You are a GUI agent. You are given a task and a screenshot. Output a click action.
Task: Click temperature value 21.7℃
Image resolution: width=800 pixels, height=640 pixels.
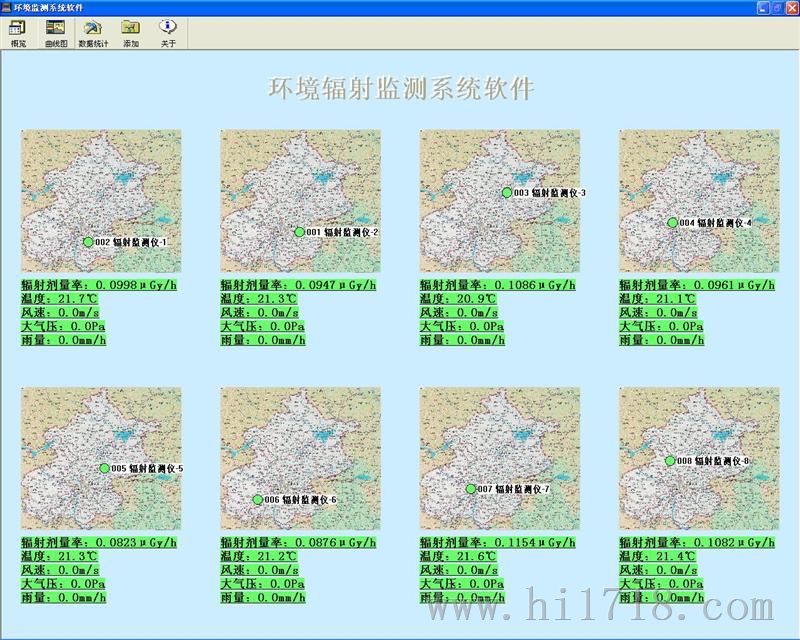coord(59,299)
